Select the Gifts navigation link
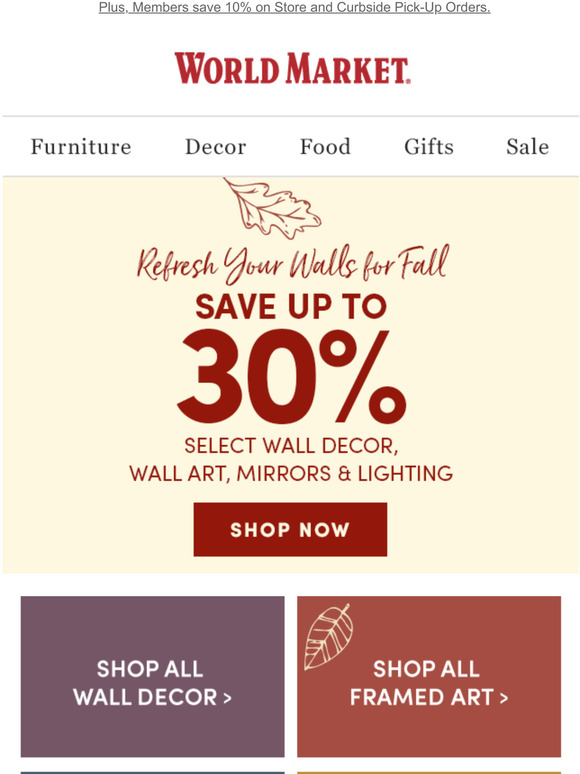Image resolution: width=580 pixels, height=774 pixels. click(429, 147)
